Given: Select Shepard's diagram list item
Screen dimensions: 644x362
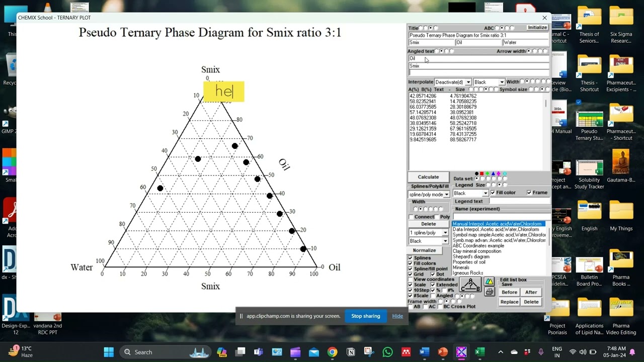Looking at the screenshot, I should pyautogui.click(x=471, y=257).
